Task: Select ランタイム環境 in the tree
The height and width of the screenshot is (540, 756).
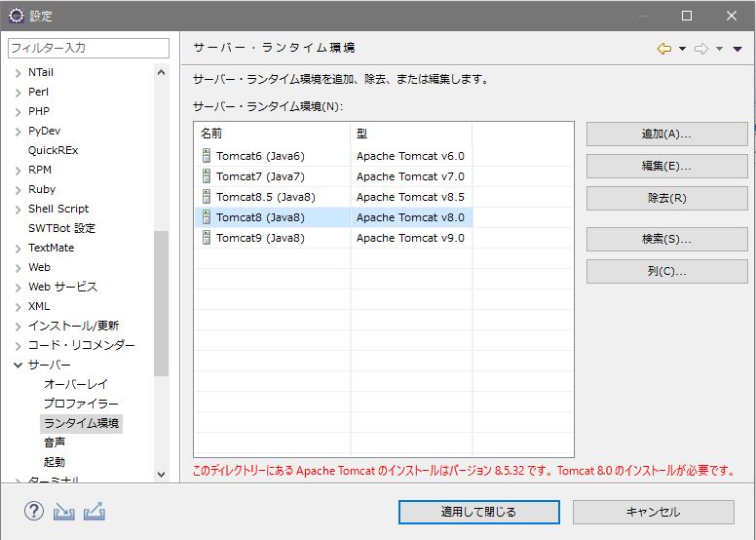Action: tap(81, 423)
